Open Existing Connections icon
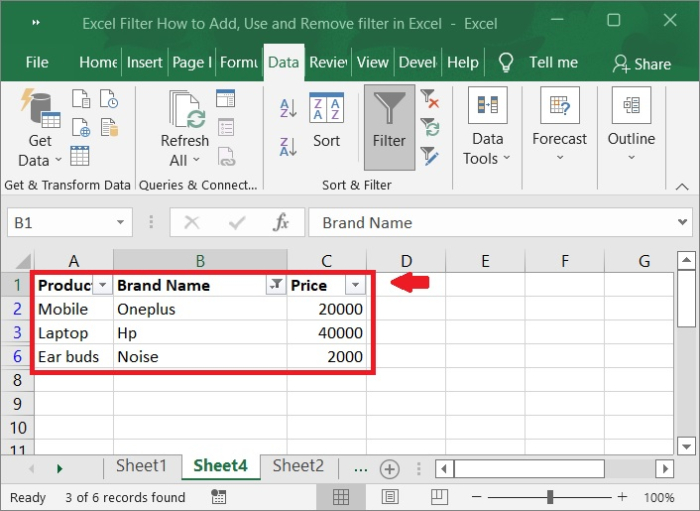Viewport: 700px width, 511px height. (109, 127)
